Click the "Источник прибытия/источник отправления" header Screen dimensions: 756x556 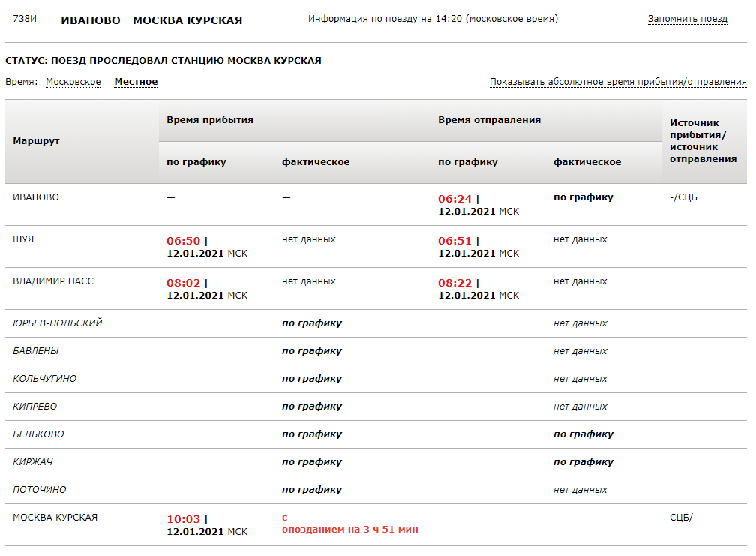(x=703, y=141)
